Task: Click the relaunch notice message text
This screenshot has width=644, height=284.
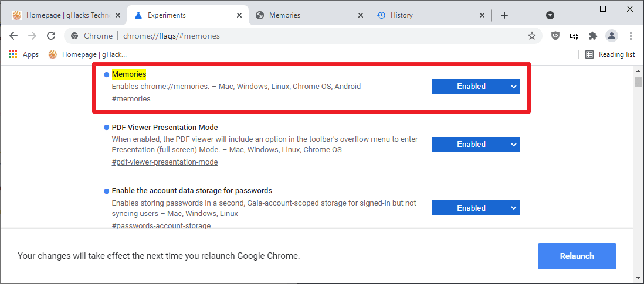Action: click(158, 256)
